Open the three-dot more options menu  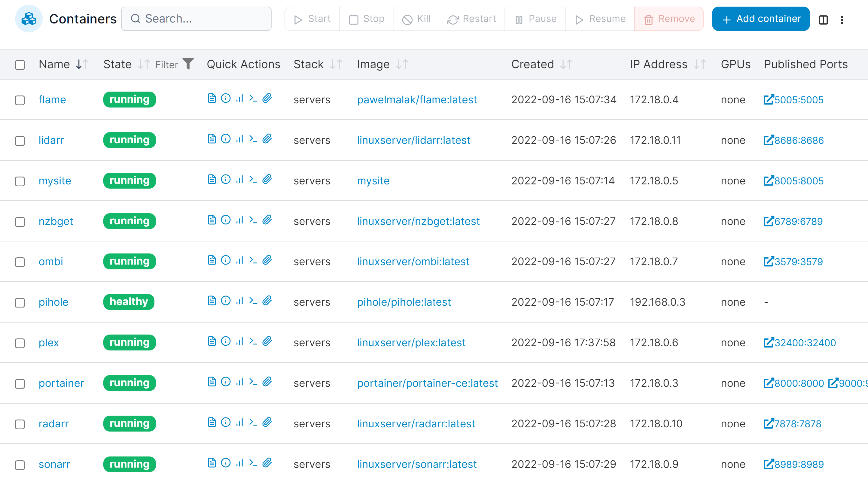click(x=842, y=20)
